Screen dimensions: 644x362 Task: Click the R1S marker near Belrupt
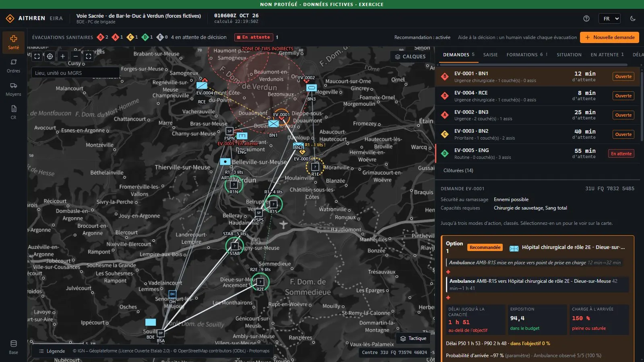(273, 204)
